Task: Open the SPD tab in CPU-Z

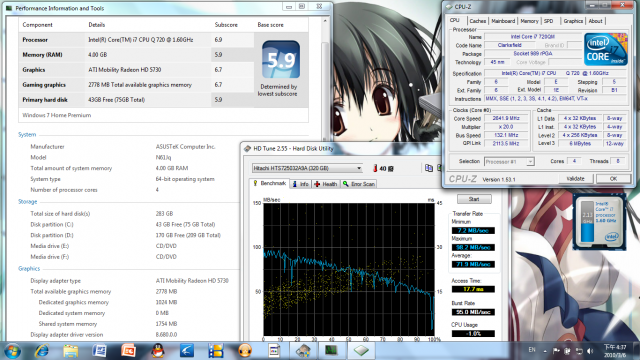Action: click(x=549, y=21)
